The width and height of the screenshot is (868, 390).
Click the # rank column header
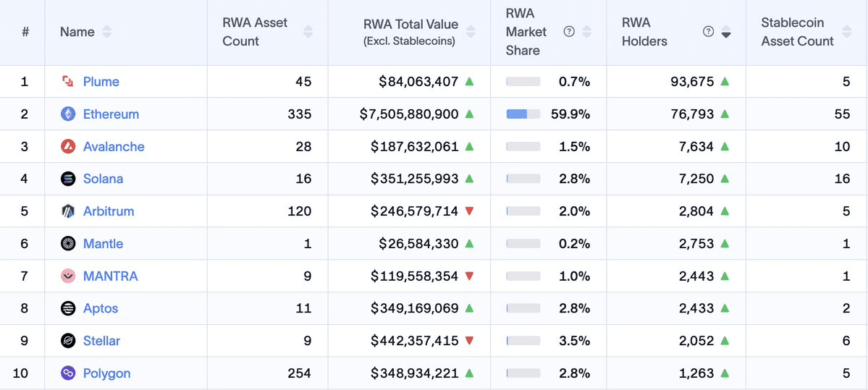point(25,32)
